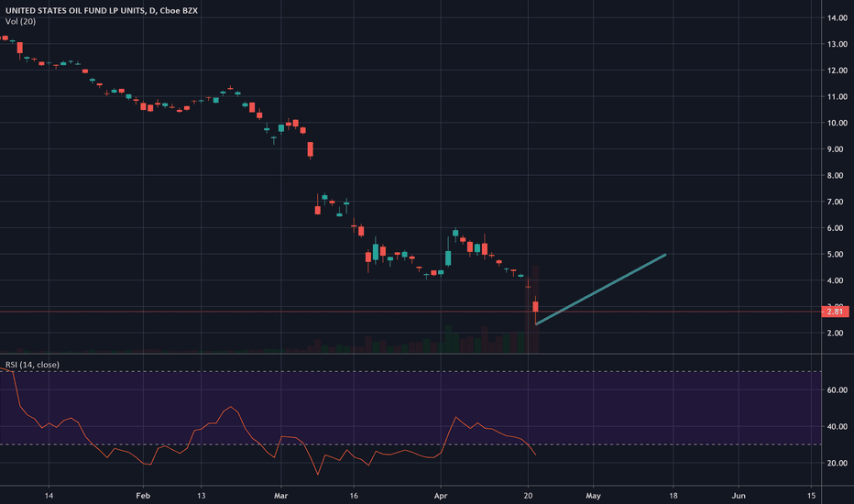Image resolution: width=854 pixels, height=504 pixels.
Task: Click the Mar date label on time axis
Action: (280, 496)
